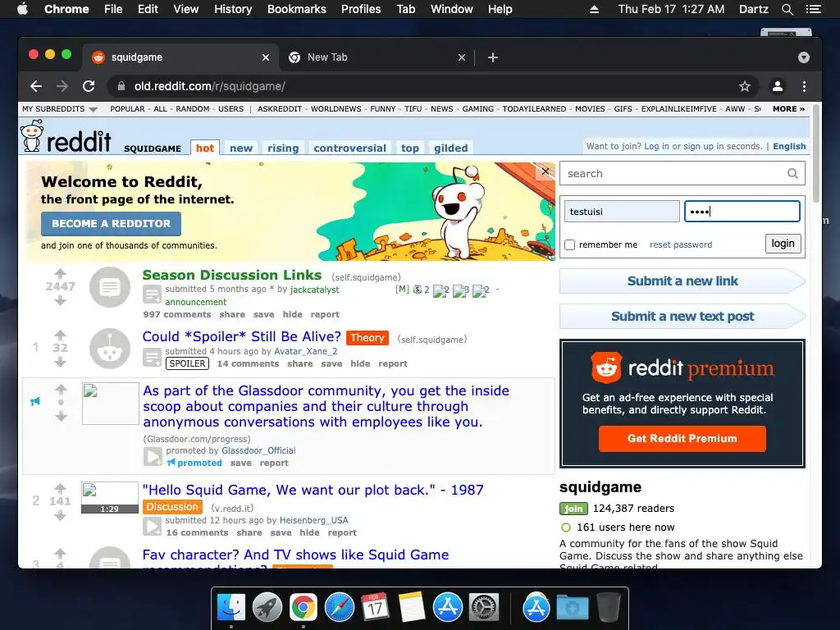Click the page vertical scrollbar
Screen dimensions: 840x630
tap(816, 153)
